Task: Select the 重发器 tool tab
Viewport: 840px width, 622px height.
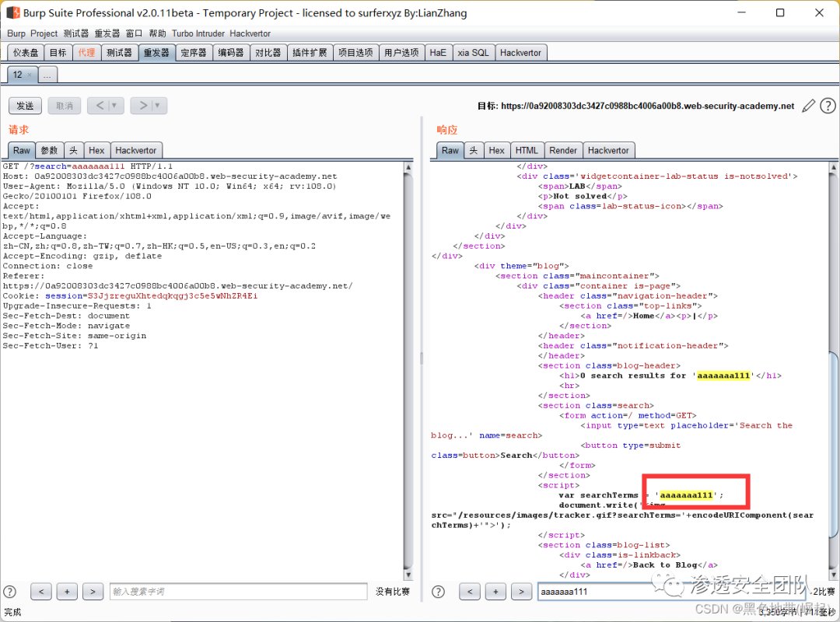Action: point(156,53)
